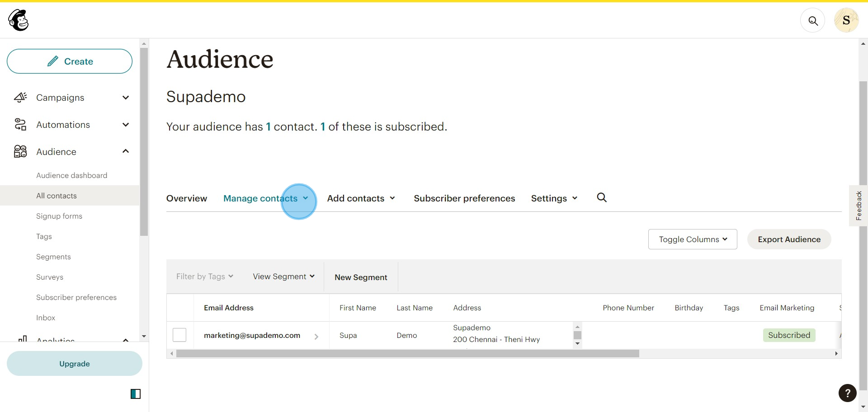Click the Analytics bar chart icon
868x412 pixels.
point(22,338)
